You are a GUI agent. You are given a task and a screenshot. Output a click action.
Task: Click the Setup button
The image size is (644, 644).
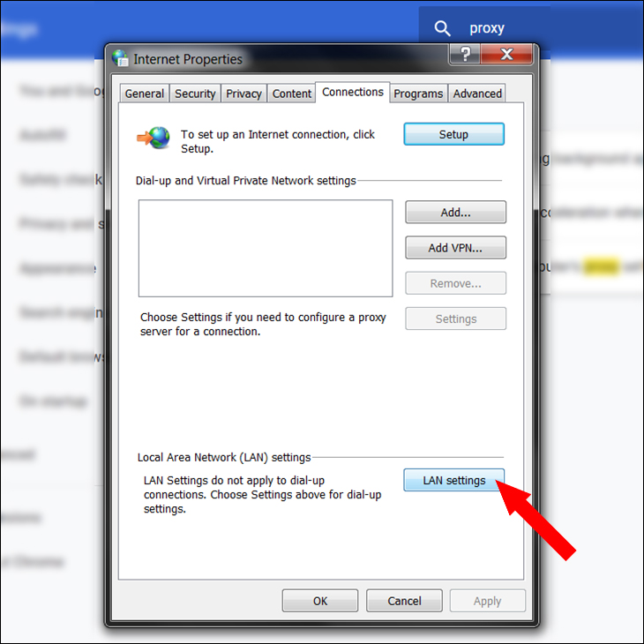453,134
